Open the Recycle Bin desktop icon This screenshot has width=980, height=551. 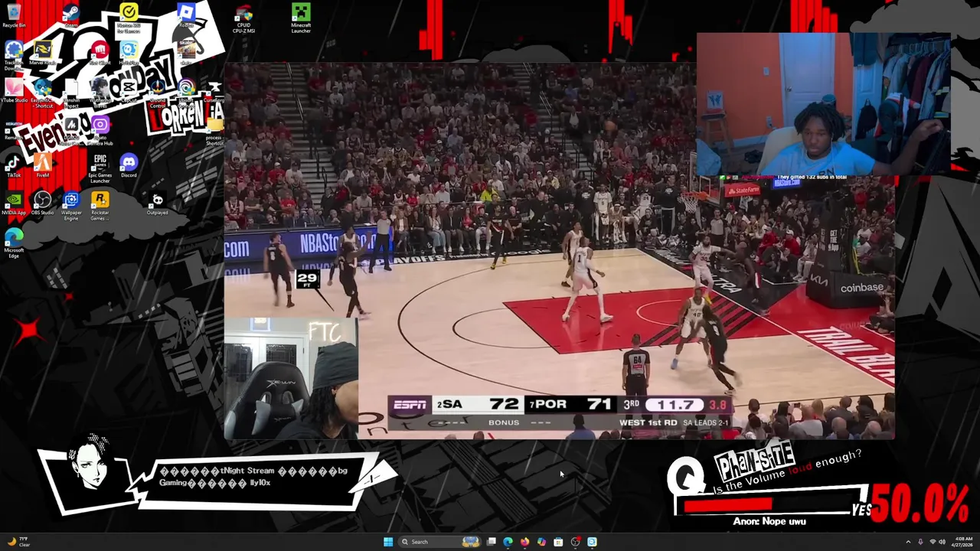pyautogui.click(x=14, y=15)
